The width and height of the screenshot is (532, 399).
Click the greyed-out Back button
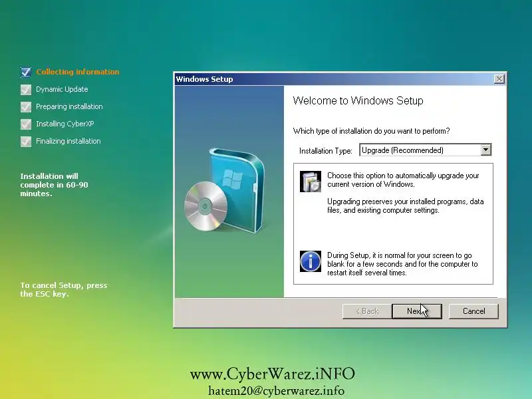pyautogui.click(x=367, y=311)
